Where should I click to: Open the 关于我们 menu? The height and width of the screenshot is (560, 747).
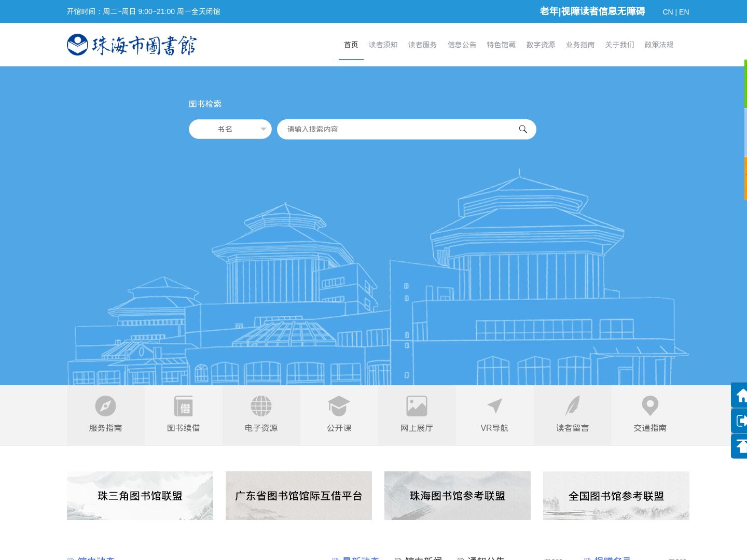click(x=620, y=45)
